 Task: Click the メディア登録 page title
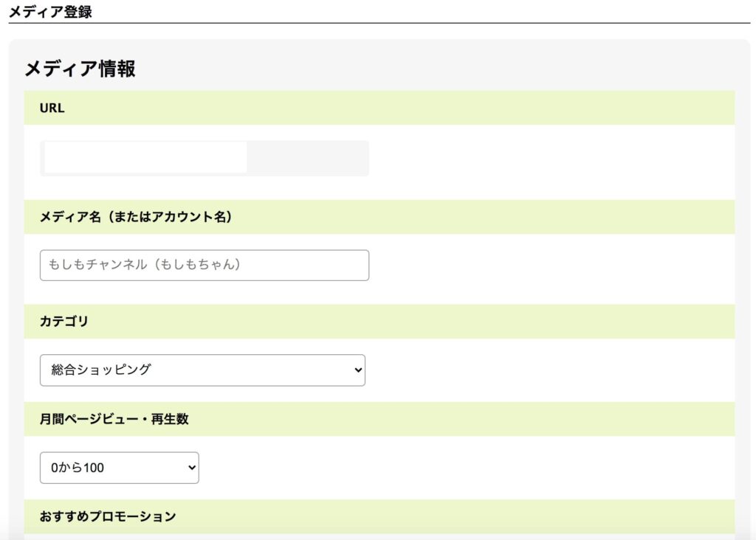[51, 11]
